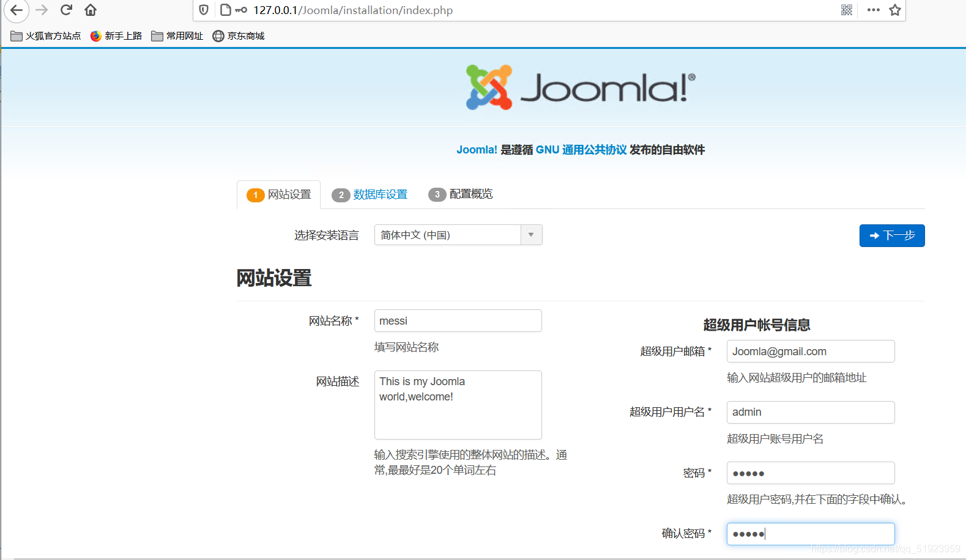The width and height of the screenshot is (966, 560).
Task: Click the shield tracking protection icon
Action: pyautogui.click(x=204, y=10)
